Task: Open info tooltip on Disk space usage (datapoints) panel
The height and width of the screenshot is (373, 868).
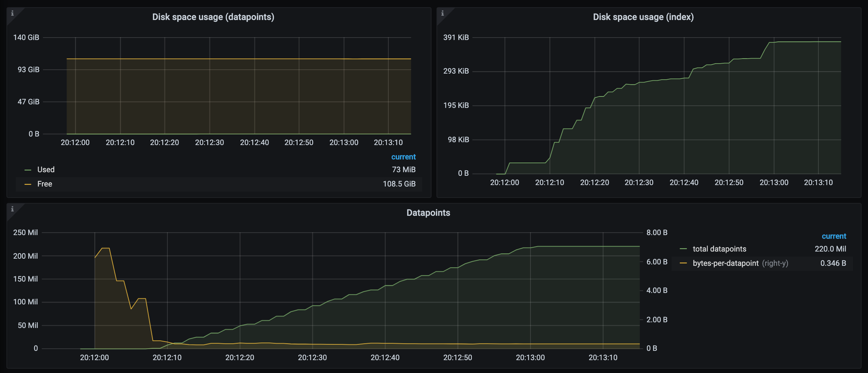Action: (x=13, y=13)
